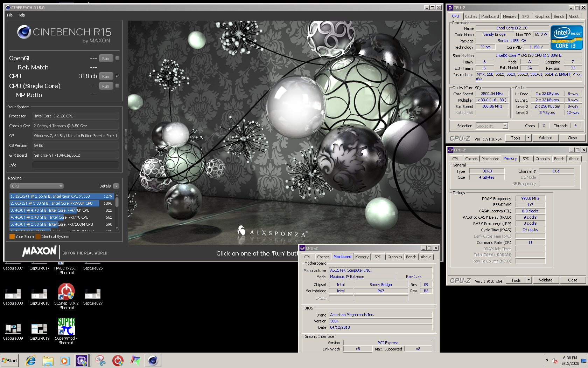Viewport: 588px width, 368px height.
Task: Click the red OCSnap taskbar icon
Action: point(118,360)
